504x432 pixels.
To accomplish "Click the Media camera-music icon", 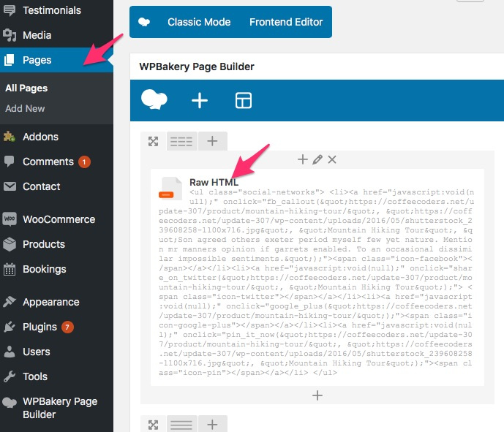I will pyautogui.click(x=10, y=35).
